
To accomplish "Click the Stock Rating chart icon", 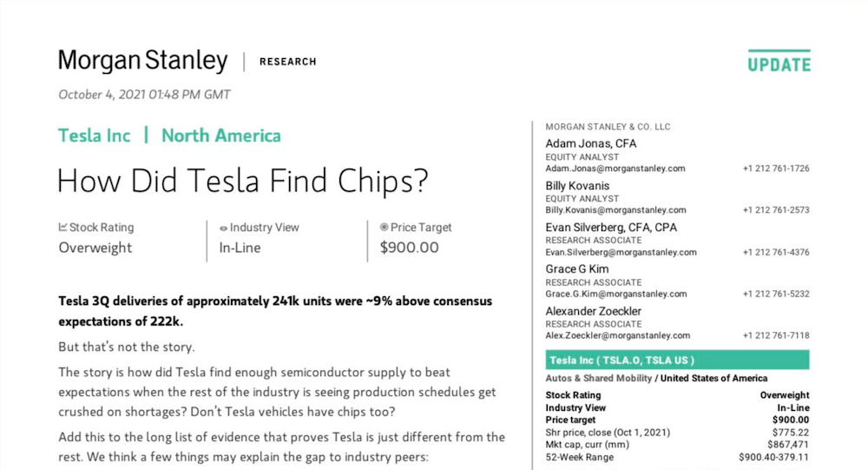I will [x=63, y=228].
